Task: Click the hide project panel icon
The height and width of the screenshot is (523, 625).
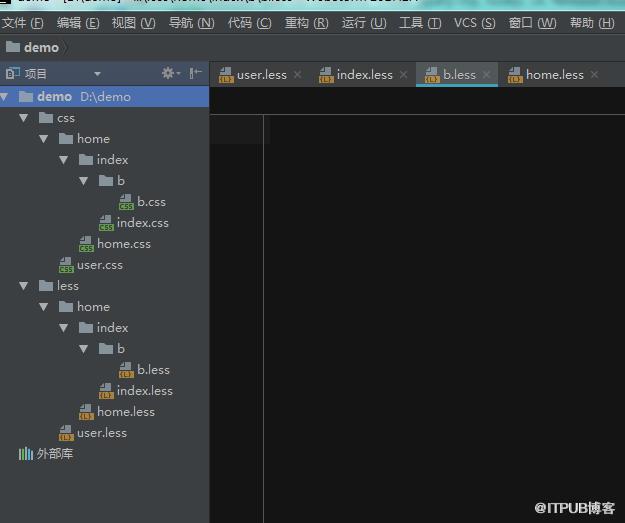Action: pyautogui.click(x=195, y=73)
